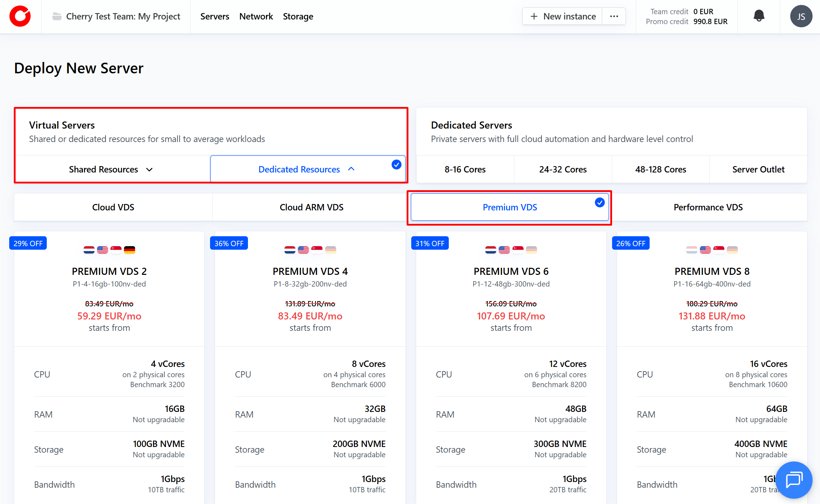Collapse the Dedicated Resources chevron
820x504 pixels.
351,169
